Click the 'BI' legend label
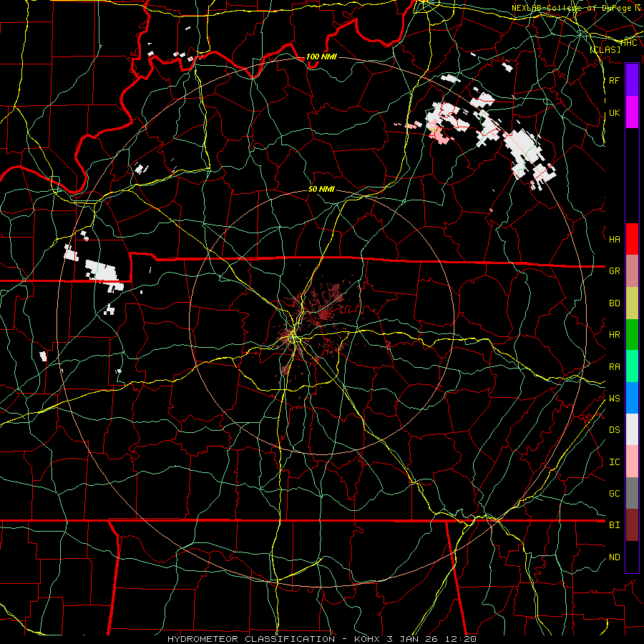Image resolution: width=644 pixels, height=644 pixels. (614, 525)
